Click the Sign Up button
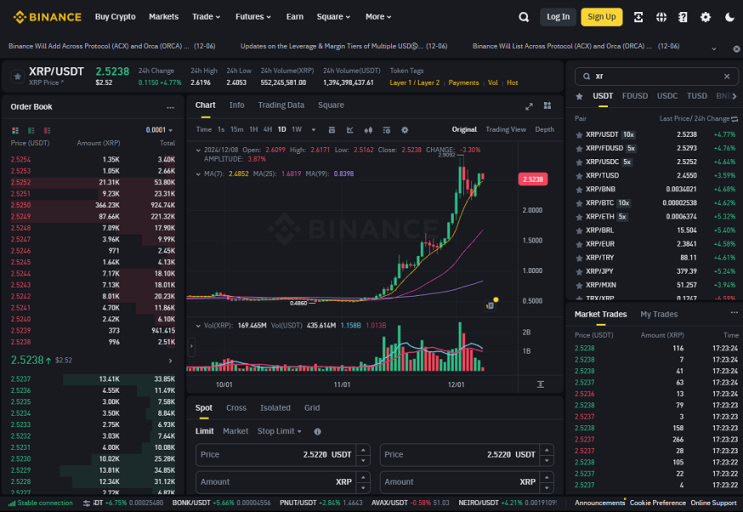 click(x=601, y=17)
